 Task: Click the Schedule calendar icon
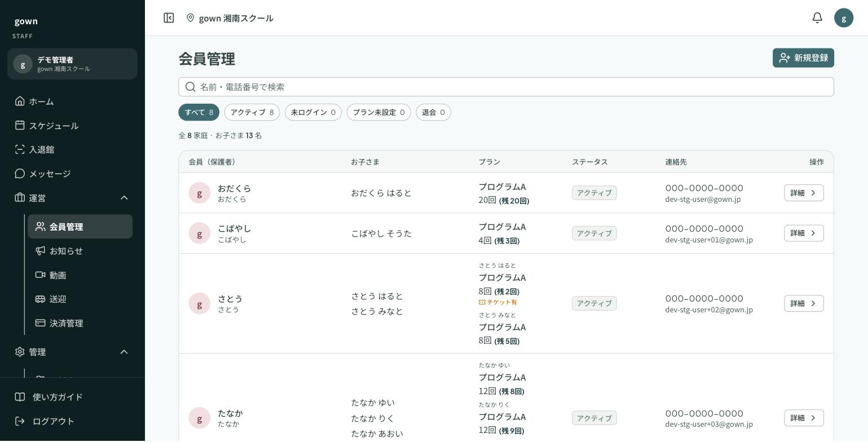click(x=20, y=125)
